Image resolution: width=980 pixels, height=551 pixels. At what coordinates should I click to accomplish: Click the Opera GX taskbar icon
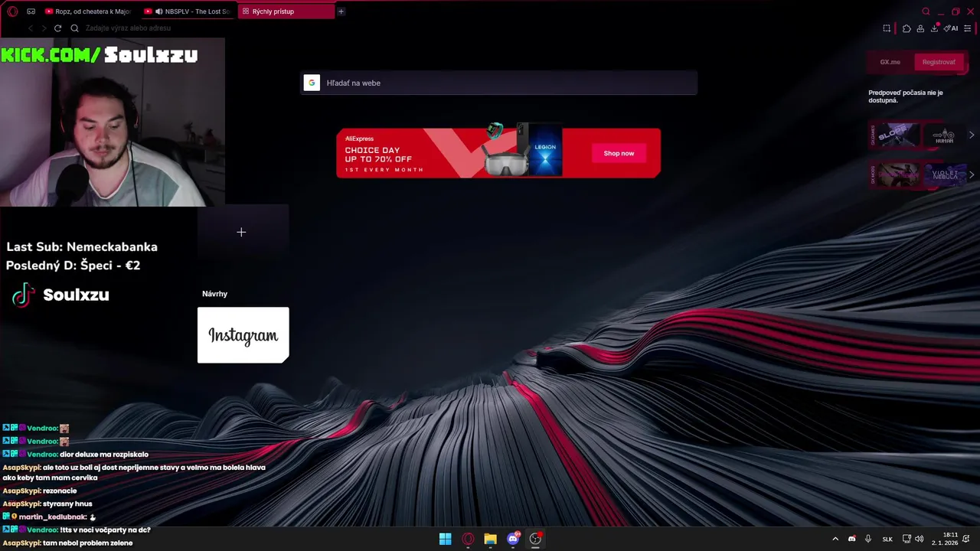pyautogui.click(x=468, y=539)
